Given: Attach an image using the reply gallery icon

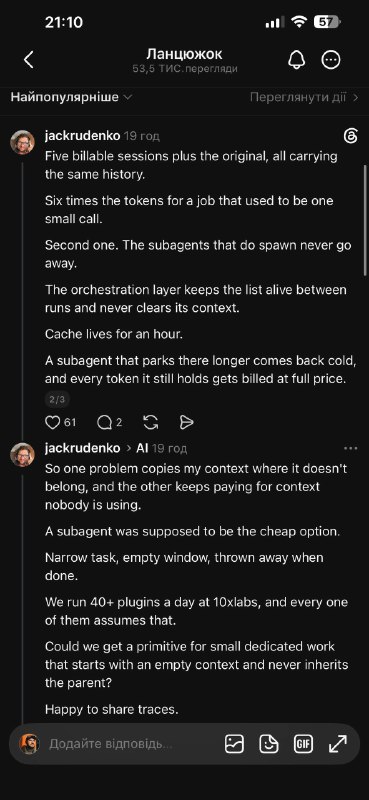Looking at the screenshot, I should [x=234, y=744].
